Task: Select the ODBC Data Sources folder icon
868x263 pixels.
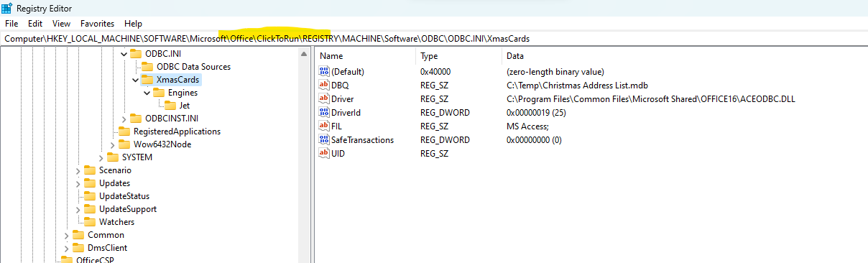Action: pyautogui.click(x=147, y=67)
